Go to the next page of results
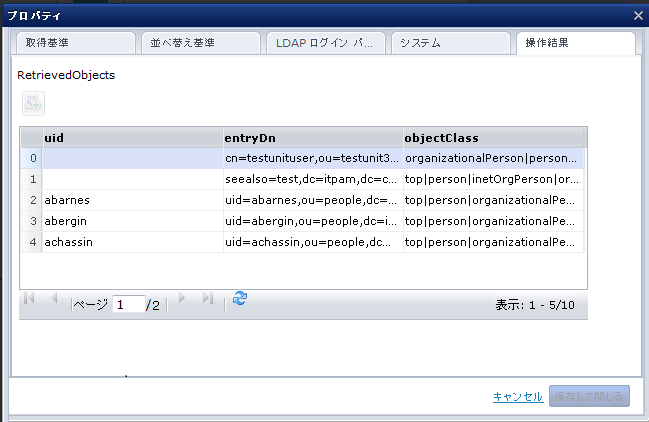Viewport: 649px width, 422px height. tap(181, 298)
